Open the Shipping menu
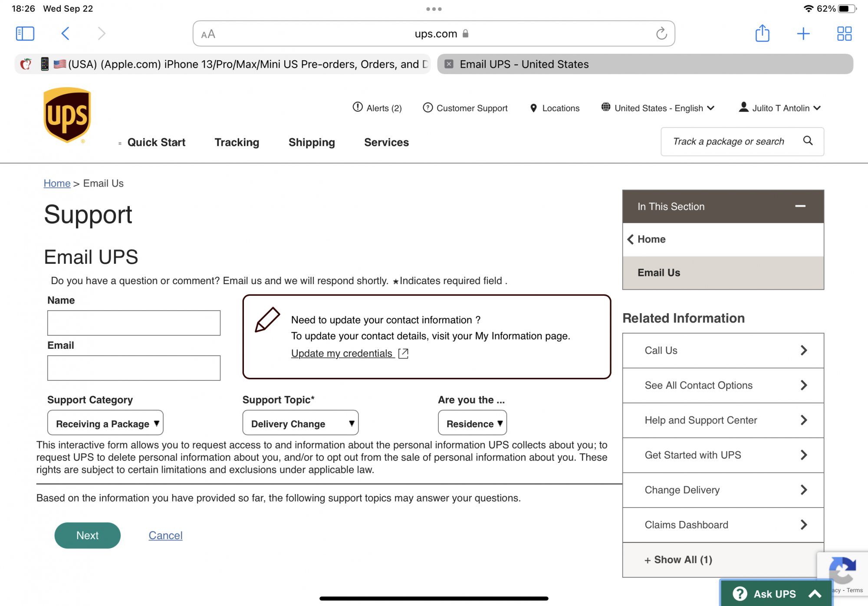This screenshot has width=868, height=606. pos(312,142)
